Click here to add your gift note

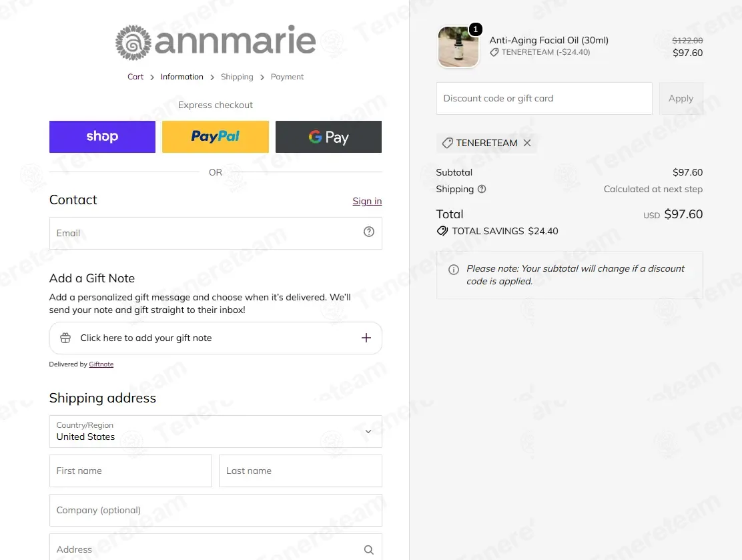click(x=216, y=338)
